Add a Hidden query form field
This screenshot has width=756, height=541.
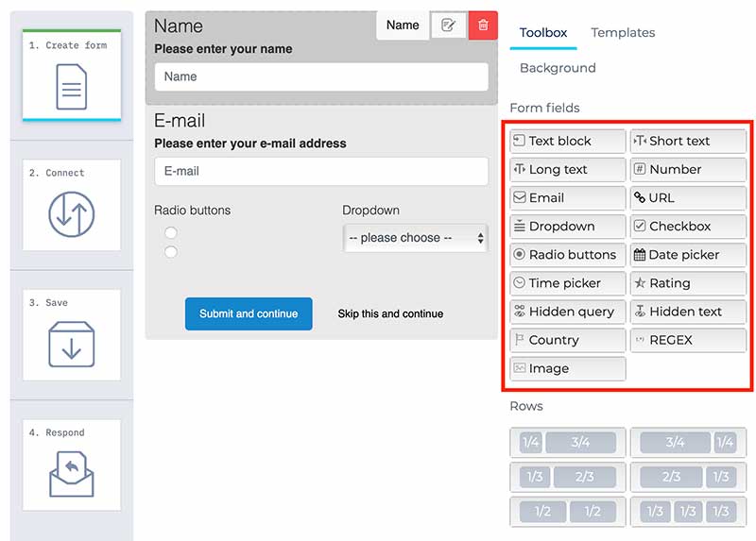coord(568,312)
